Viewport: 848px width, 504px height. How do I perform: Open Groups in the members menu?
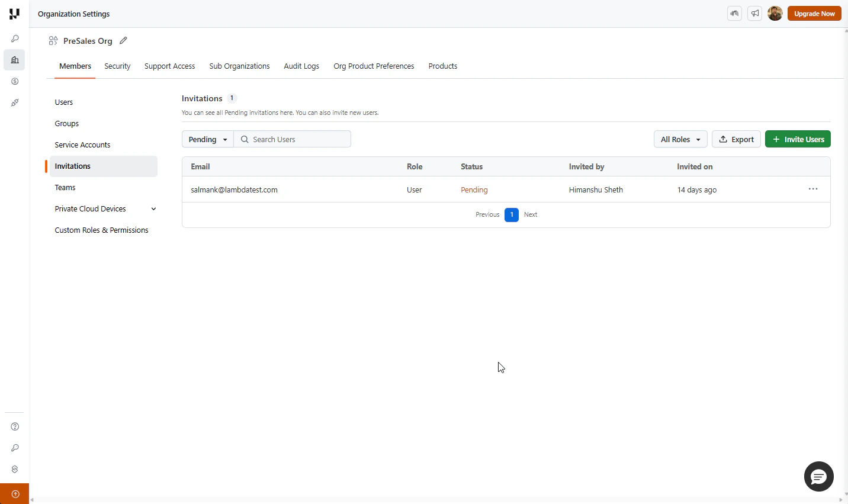click(x=67, y=124)
